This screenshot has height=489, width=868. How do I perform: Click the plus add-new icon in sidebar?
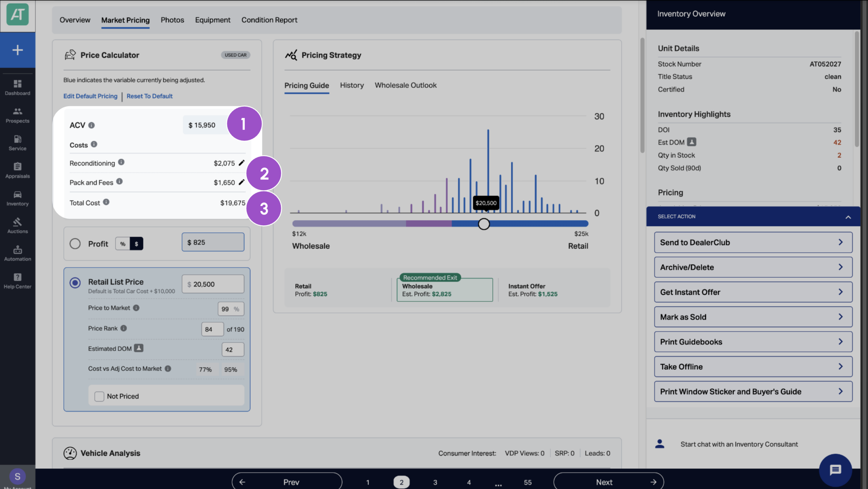tap(18, 50)
